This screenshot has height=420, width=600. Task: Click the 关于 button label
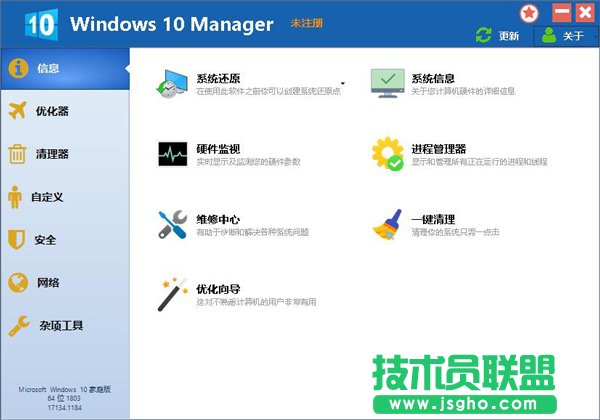[573, 36]
